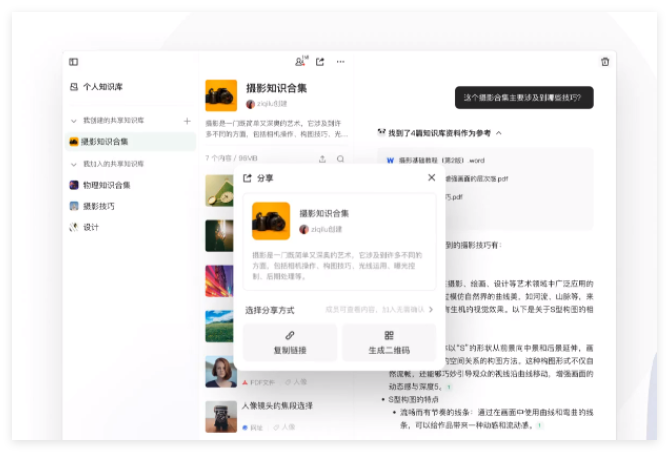Click the QR code icon above 生成二维码
The width and height of the screenshot is (669, 452).
pos(389,335)
